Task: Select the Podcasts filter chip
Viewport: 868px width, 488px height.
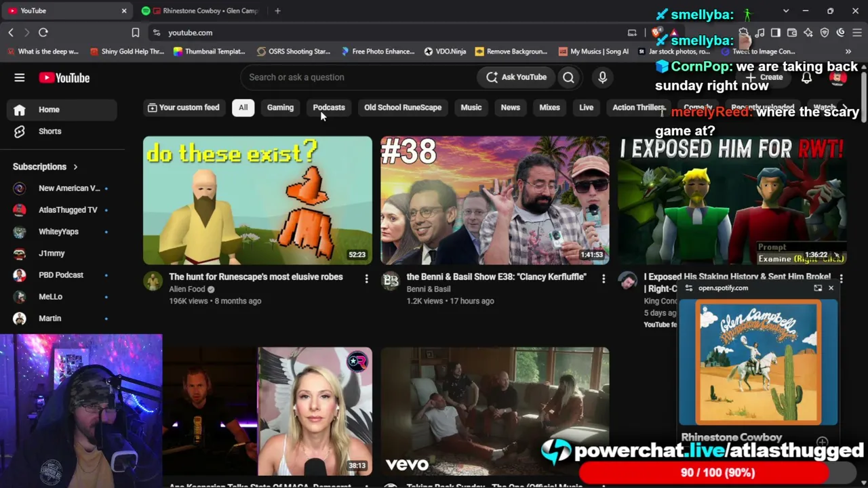Action: pos(329,108)
